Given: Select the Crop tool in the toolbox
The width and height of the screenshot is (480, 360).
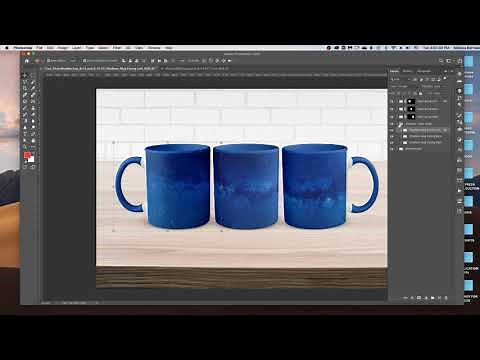Looking at the screenshot, I should (25, 88).
